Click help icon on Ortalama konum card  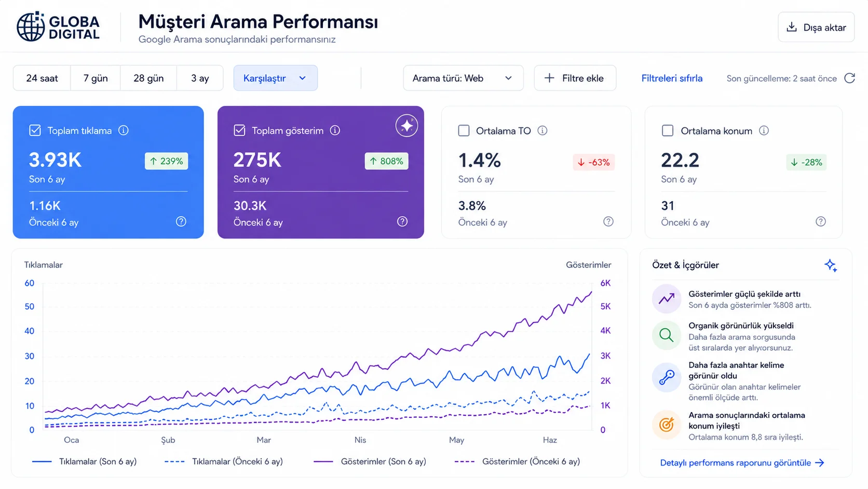click(821, 221)
